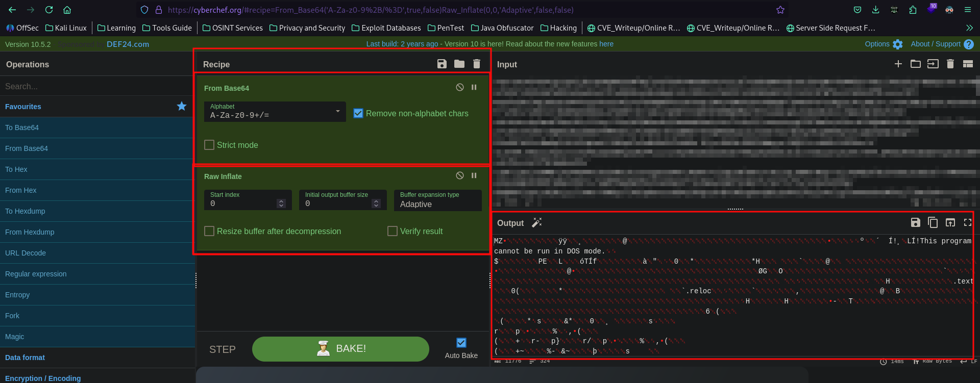The image size is (980, 383).
Task: Maximise the output pane
Action: click(x=967, y=222)
